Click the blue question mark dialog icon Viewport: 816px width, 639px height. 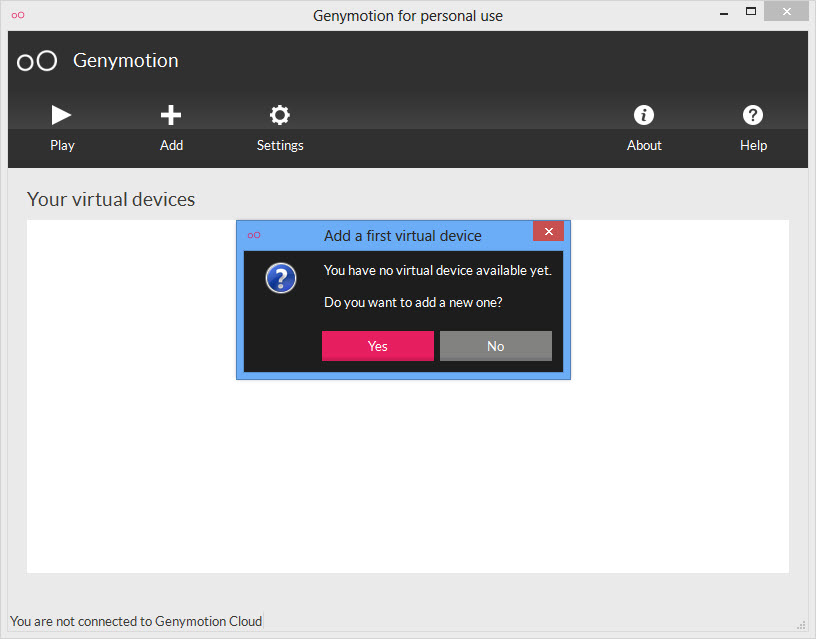281,278
